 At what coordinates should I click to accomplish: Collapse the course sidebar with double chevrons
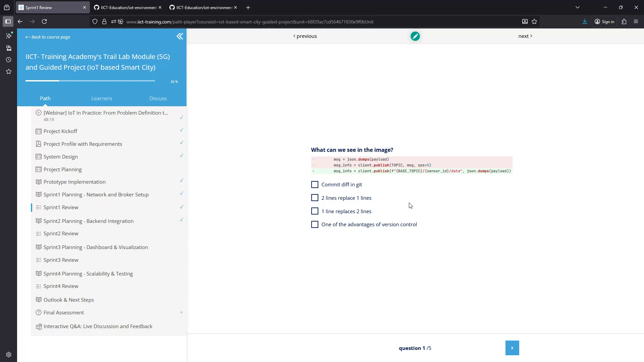tap(180, 37)
